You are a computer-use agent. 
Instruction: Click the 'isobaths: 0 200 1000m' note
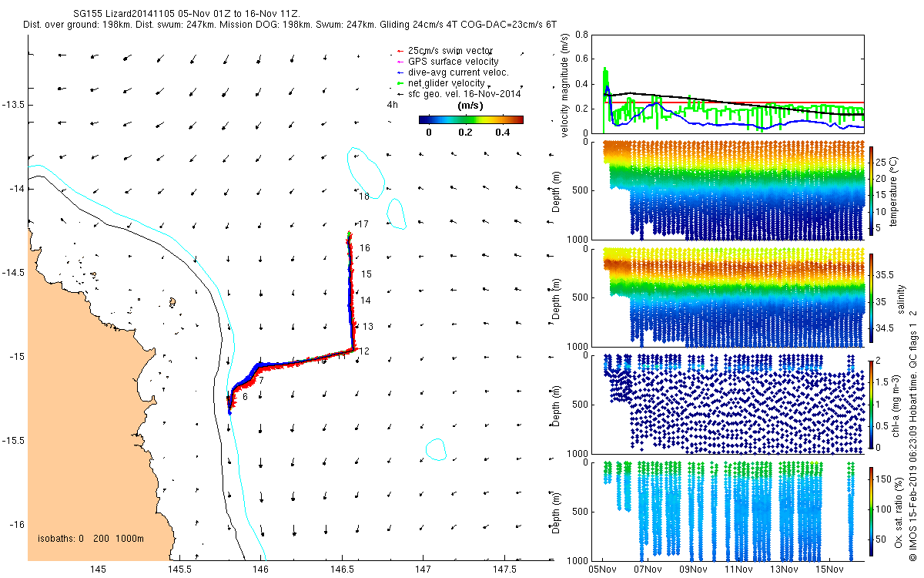pyautogui.click(x=91, y=538)
